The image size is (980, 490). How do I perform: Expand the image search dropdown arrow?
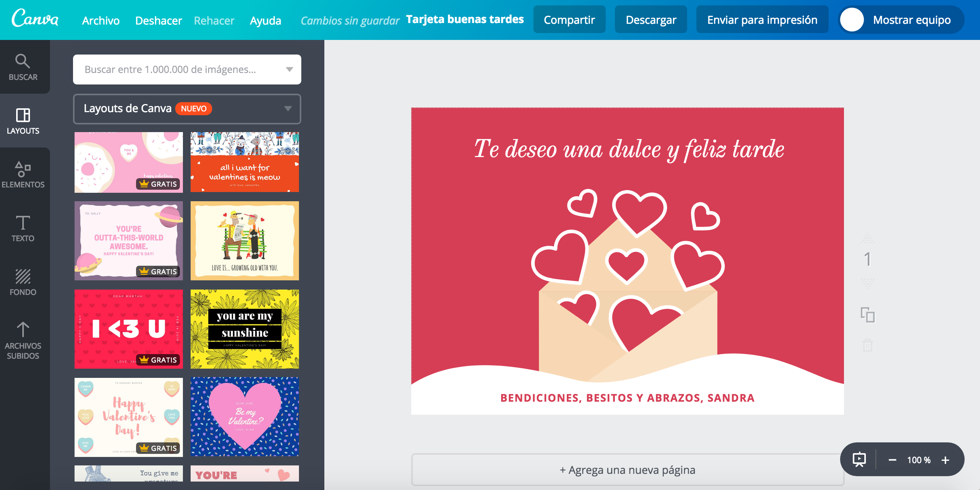289,70
